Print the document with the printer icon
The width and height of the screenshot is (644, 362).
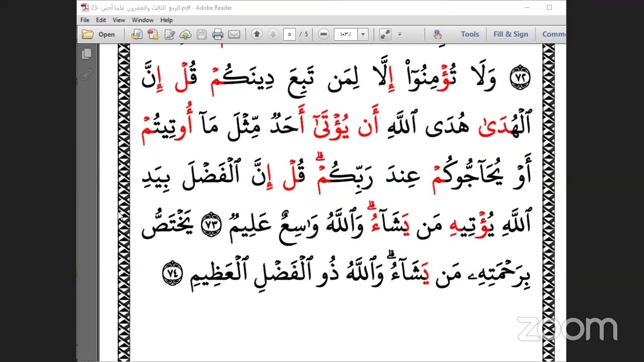[218, 34]
